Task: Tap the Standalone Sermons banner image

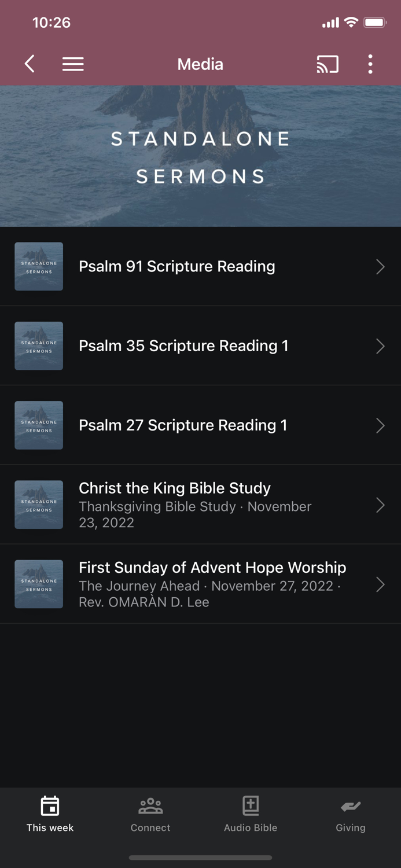Action: point(200,156)
